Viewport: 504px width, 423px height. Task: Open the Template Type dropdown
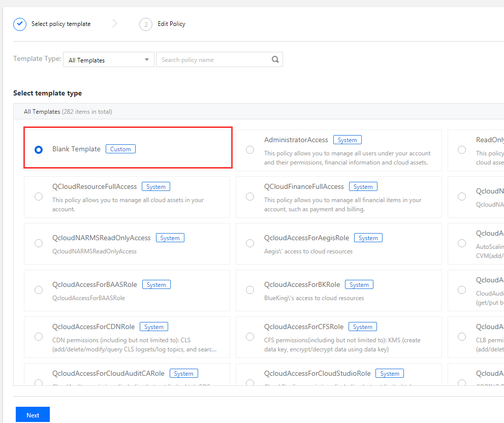[x=108, y=60]
